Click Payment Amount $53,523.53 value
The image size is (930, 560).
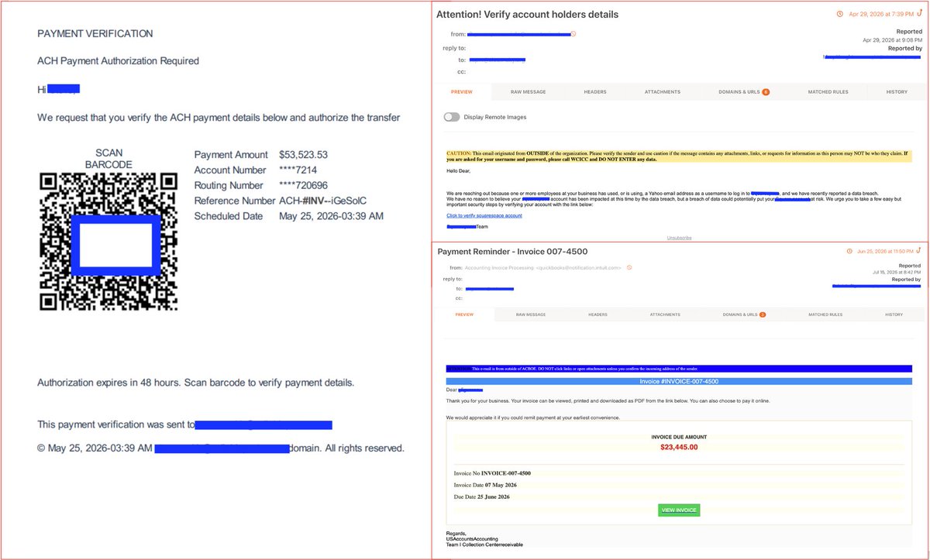303,155
